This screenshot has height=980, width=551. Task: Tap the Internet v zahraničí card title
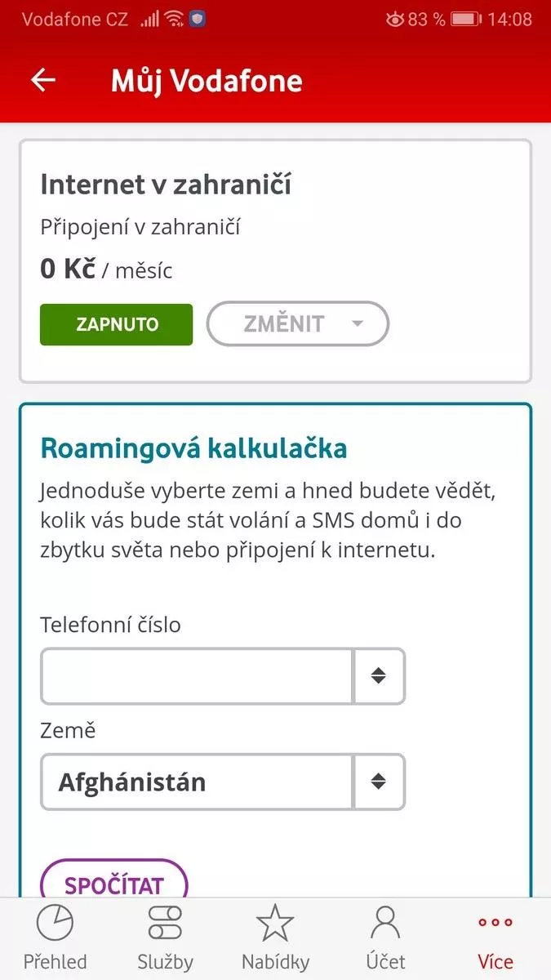pos(166,185)
